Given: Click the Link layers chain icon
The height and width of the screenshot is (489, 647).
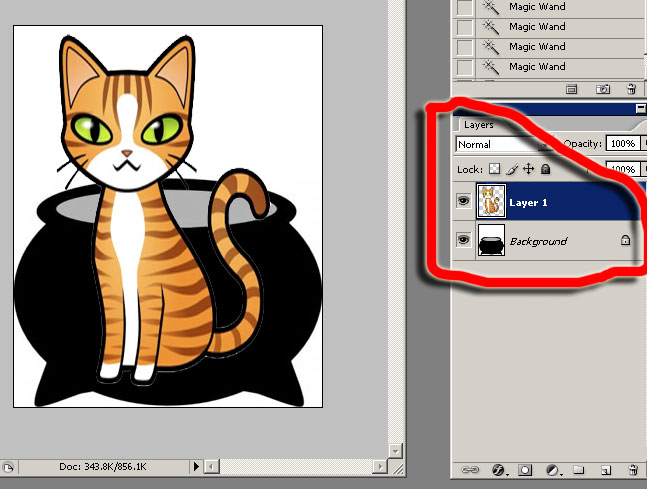Looking at the screenshot, I should pos(470,470).
